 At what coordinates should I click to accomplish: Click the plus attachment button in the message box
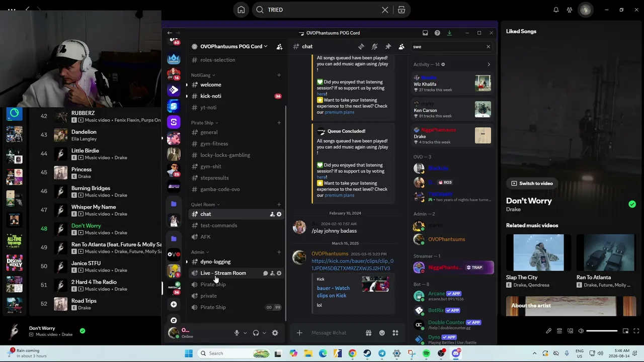[299, 333]
